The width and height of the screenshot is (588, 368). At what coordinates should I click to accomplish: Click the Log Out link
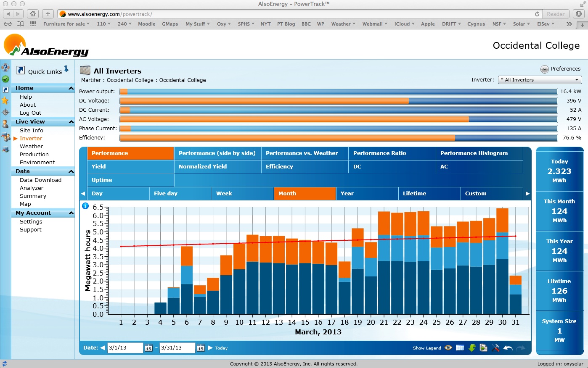click(30, 113)
